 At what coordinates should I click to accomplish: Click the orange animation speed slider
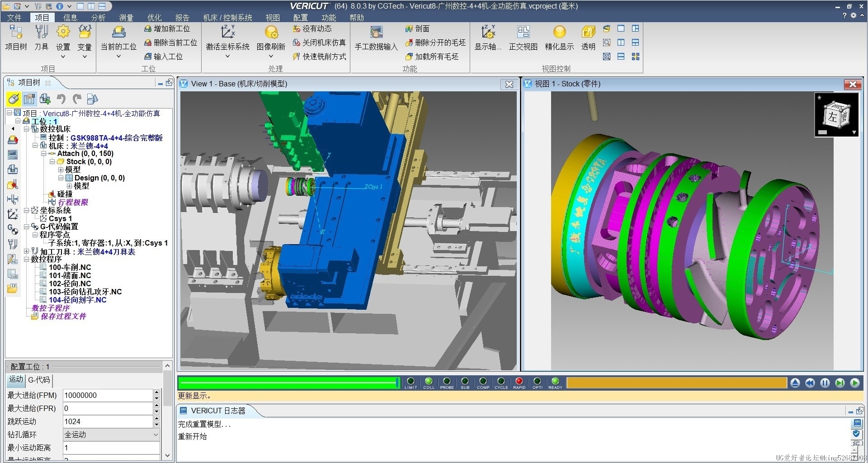click(x=676, y=383)
